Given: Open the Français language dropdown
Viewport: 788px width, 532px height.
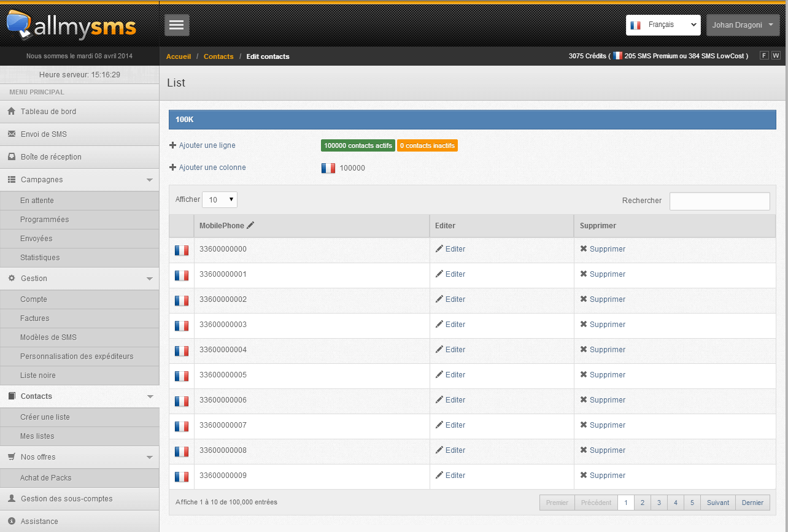Looking at the screenshot, I should [663, 25].
